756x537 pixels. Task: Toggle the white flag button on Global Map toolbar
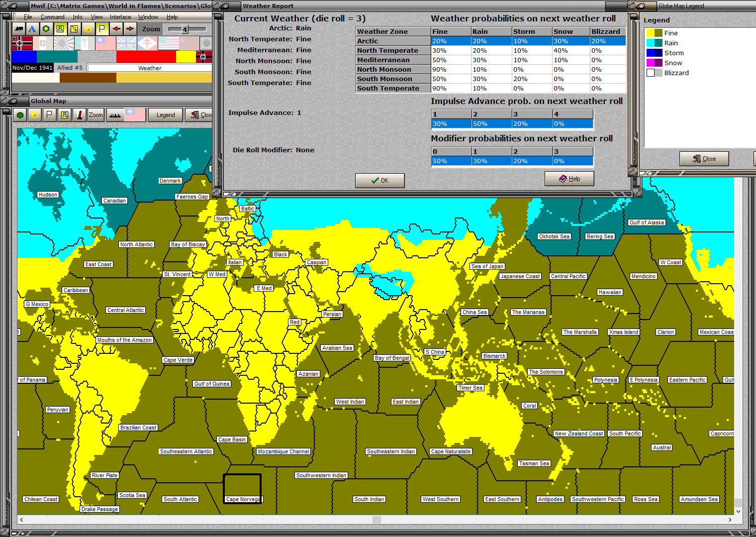(49, 115)
